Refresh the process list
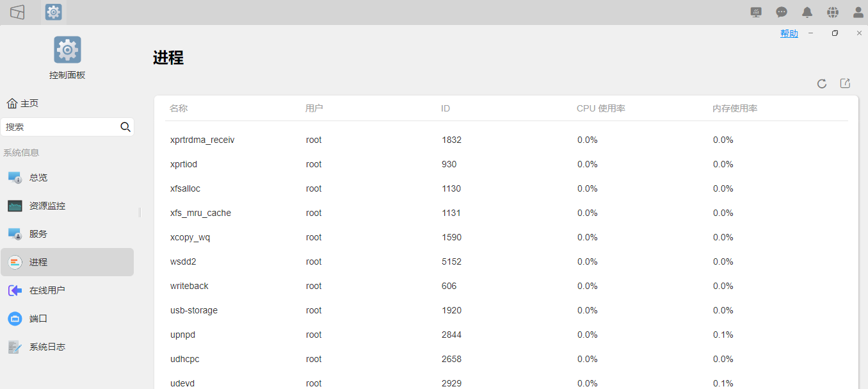868x389 pixels. (822, 83)
